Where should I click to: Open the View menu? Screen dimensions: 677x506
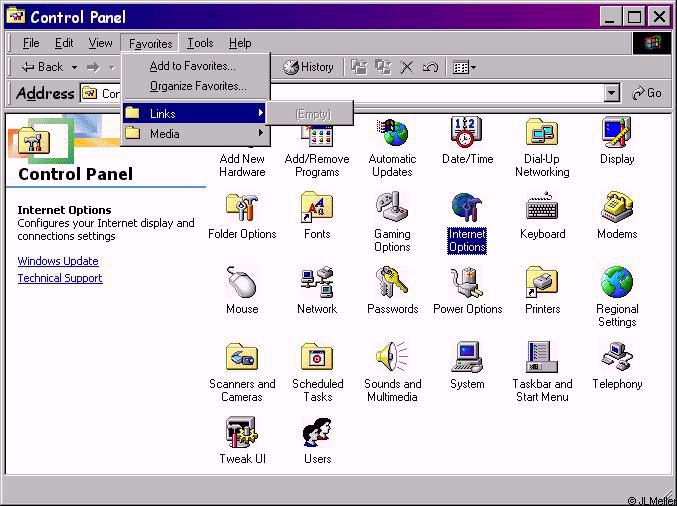pos(100,43)
